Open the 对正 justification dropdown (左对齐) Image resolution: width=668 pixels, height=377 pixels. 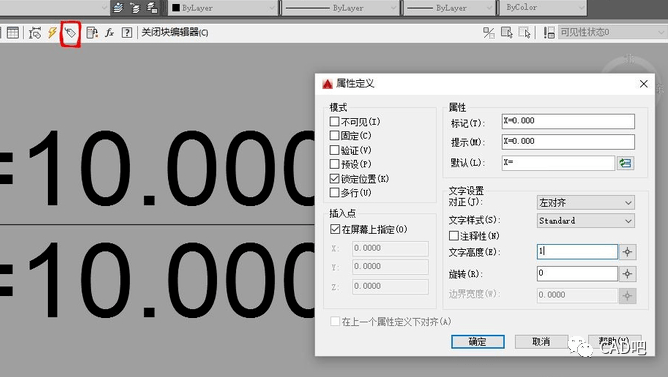pyautogui.click(x=585, y=203)
